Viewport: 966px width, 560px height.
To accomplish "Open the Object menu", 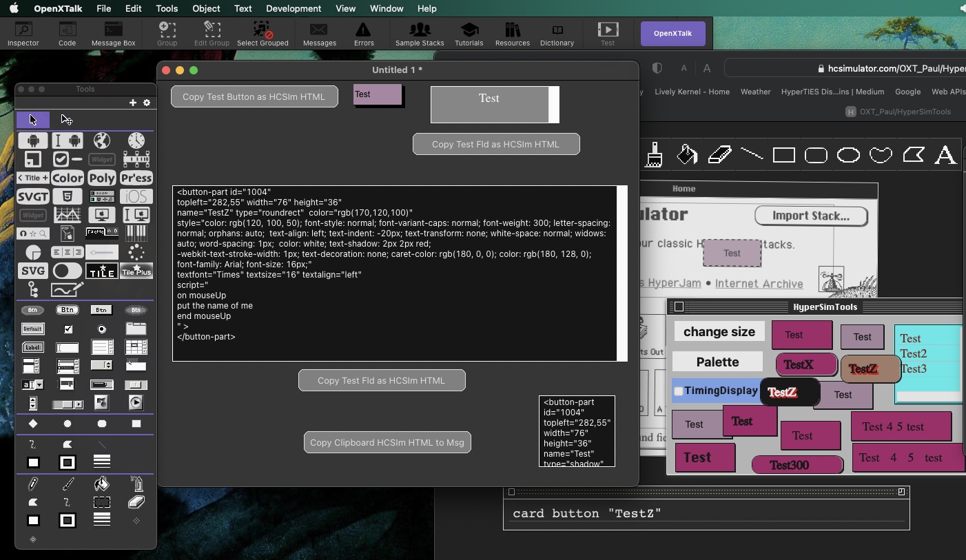I will 206,8.
